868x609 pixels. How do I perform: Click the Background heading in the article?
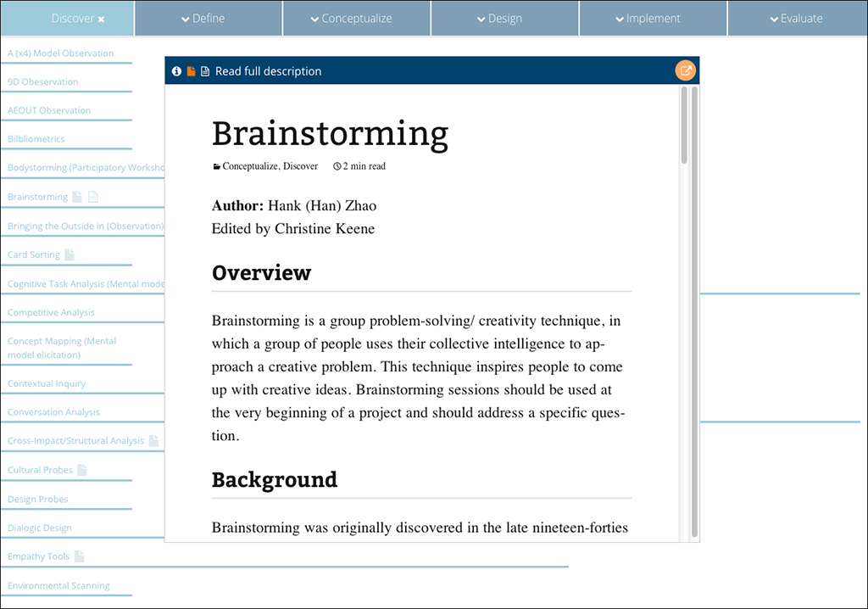(275, 480)
